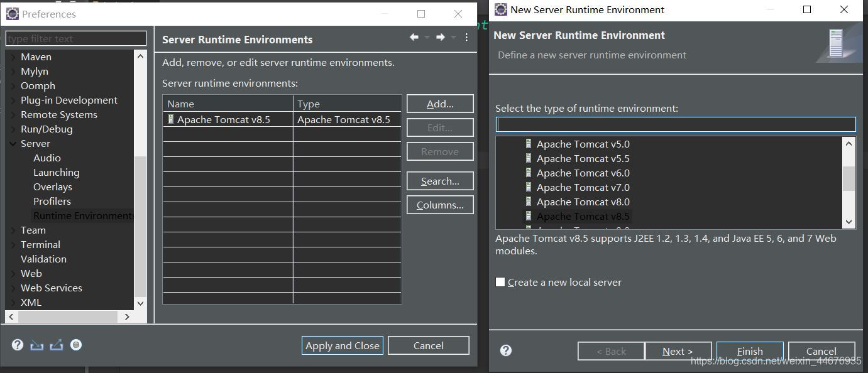
Task: Click Apache Tomcat v8.5 icon in runtime list
Action: tap(529, 216)
